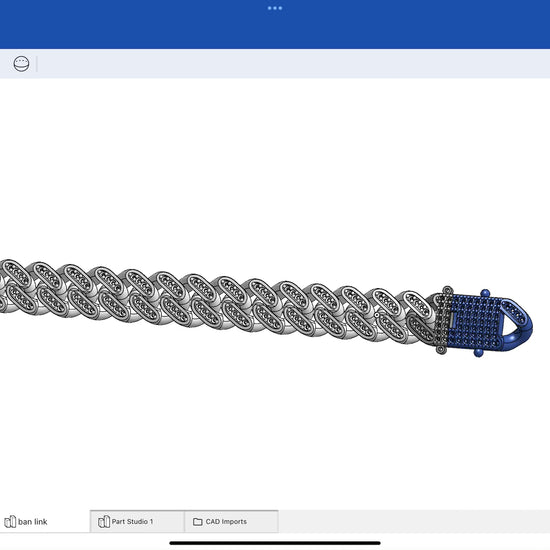Select the blue curved clasp hook
The width and height of the screenshot is (550, 550).
519,324
